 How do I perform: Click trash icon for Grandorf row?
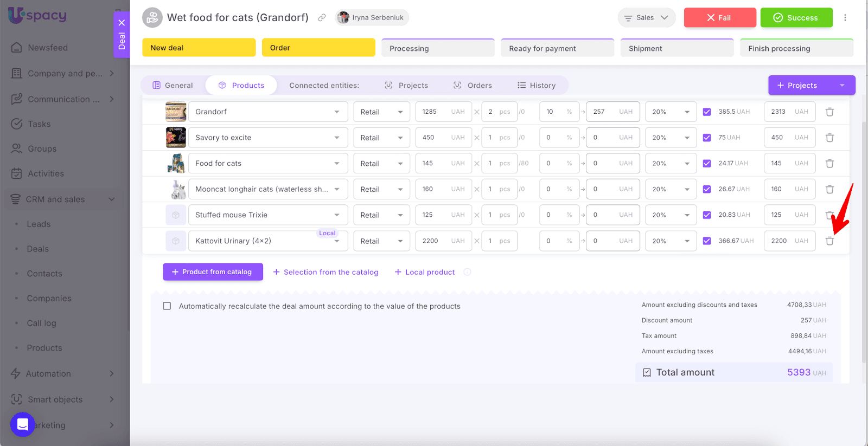(829, 112)
